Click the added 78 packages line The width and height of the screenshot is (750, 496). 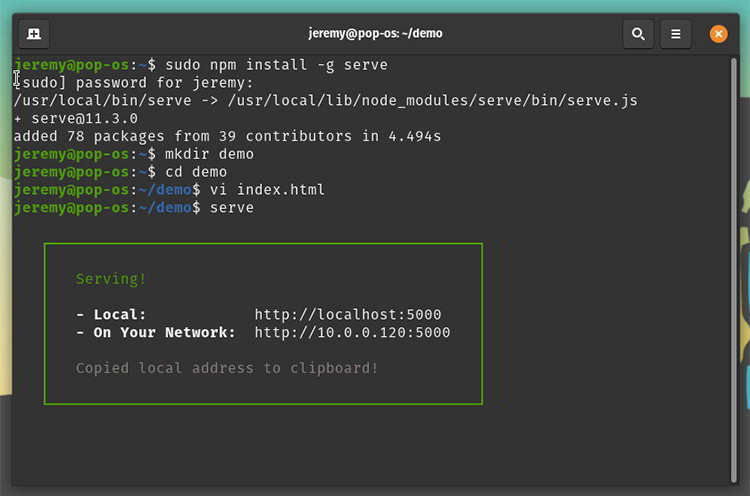point(227,136)
